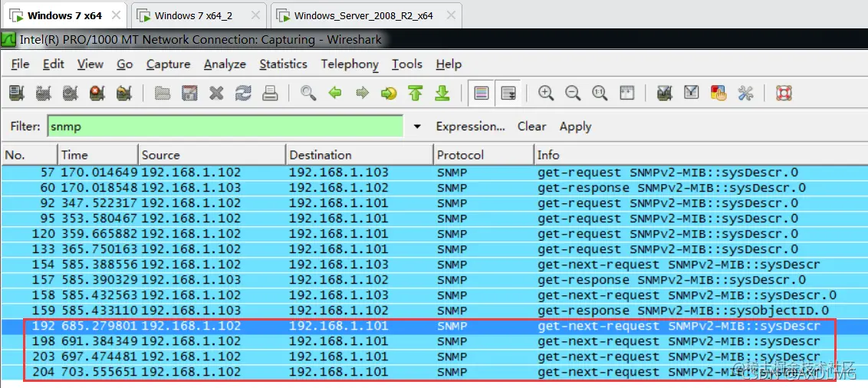The height and width of the screenshot is (388, 868).
Task: Select packet 154 get-next-request row
Action: [434, 265]
